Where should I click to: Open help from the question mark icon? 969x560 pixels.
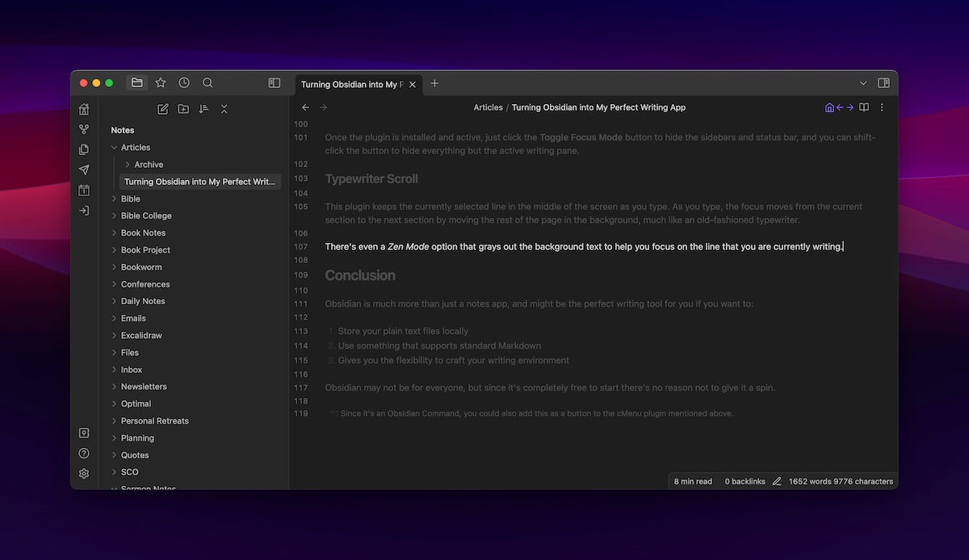(84, 453)
